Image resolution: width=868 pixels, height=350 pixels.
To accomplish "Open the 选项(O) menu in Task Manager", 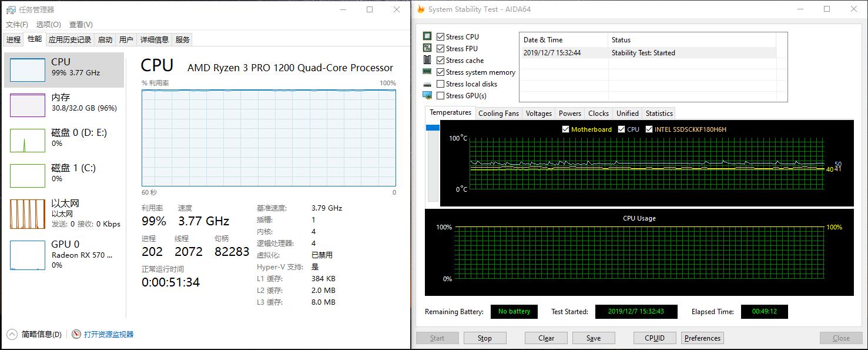I will (x=48, y=25).
